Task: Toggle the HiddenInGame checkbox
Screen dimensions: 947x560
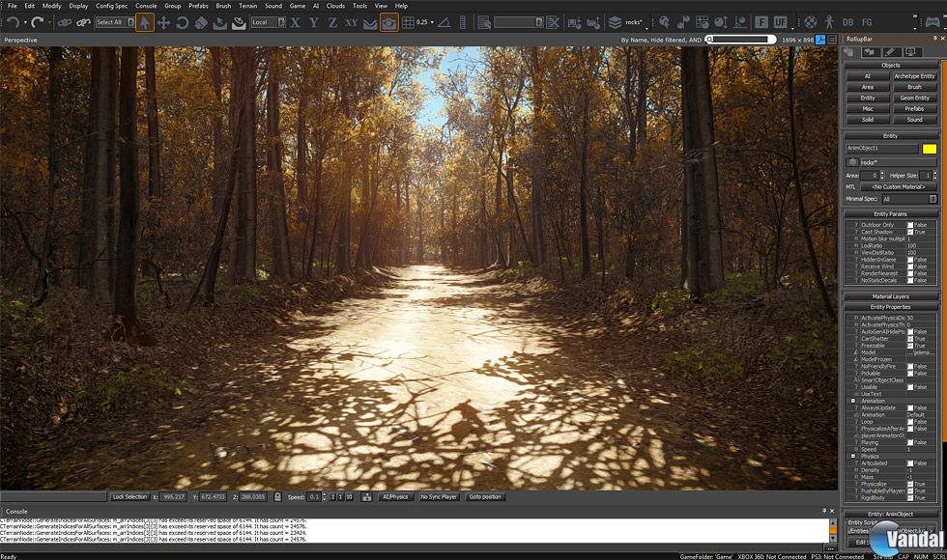Action: tap(910, 260)
